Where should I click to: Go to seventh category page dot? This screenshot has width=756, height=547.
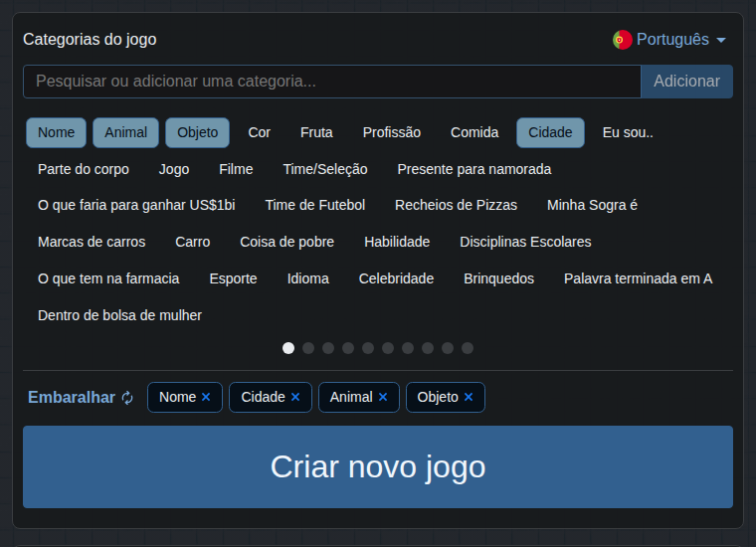[408, 348]
